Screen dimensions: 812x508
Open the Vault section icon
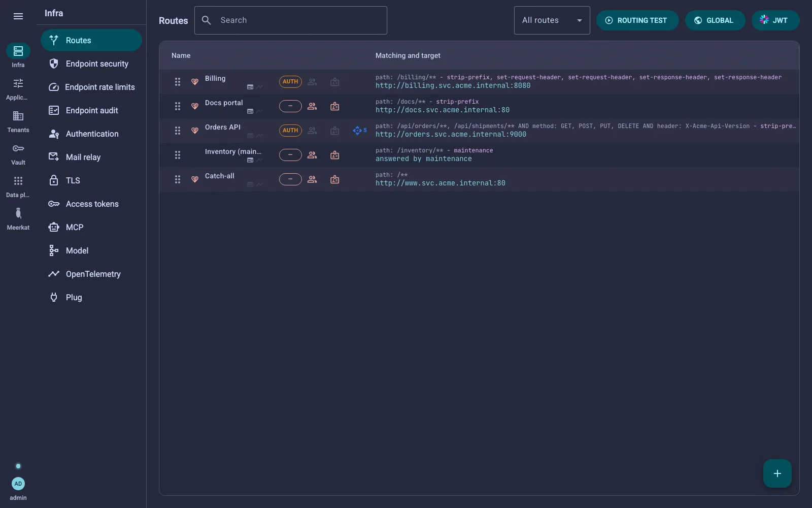[18, 148]
